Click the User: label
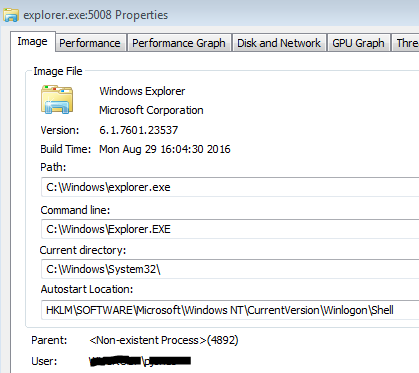This screenshot has height=373, width=419. 44,361
